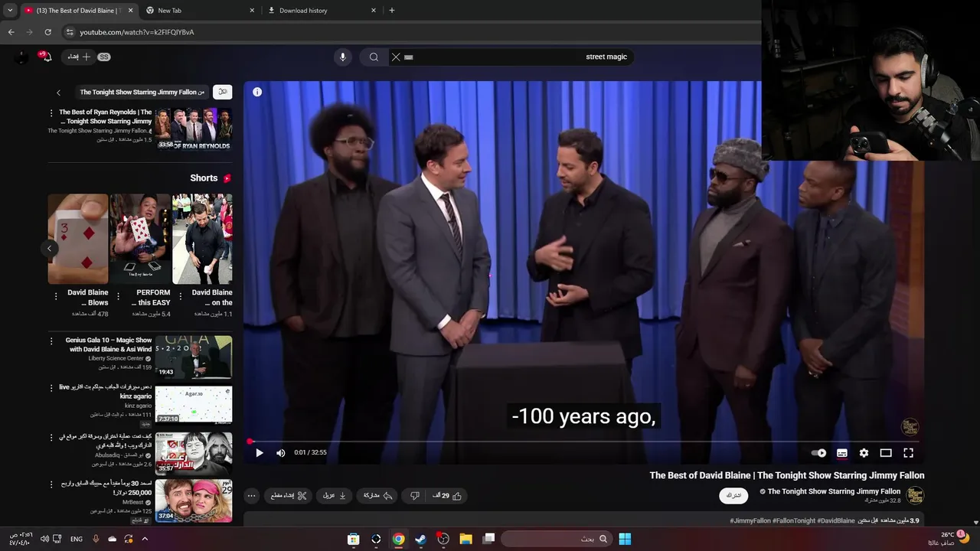Screen dimensions: 980x551
Task: Open options for 'PERFORM this EASY' short
Action: pos(119,296)
